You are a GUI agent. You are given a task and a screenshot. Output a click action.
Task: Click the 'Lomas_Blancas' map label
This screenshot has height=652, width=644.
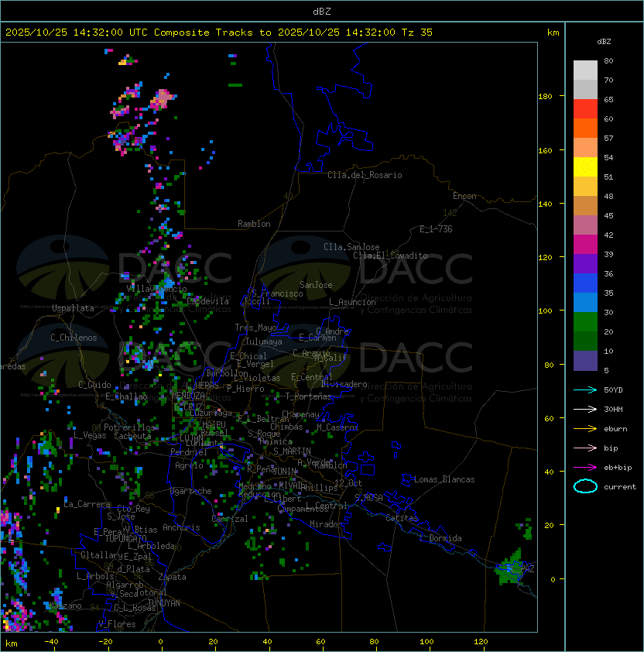click(x=444, y=479)
